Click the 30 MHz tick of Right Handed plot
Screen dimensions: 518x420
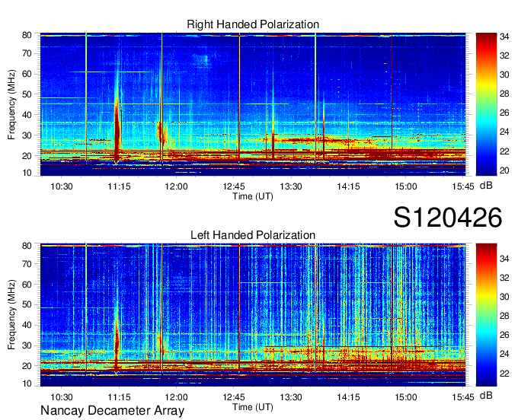(27, 135)
